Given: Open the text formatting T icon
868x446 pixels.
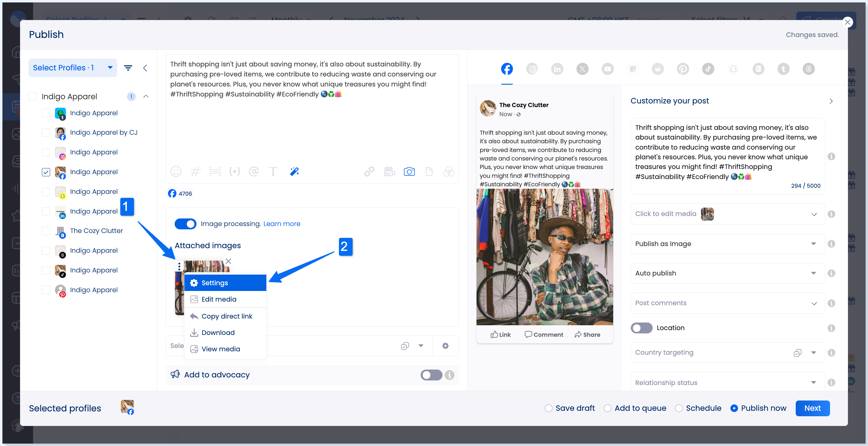Looking at the screenshot, I should coord(273,172).
